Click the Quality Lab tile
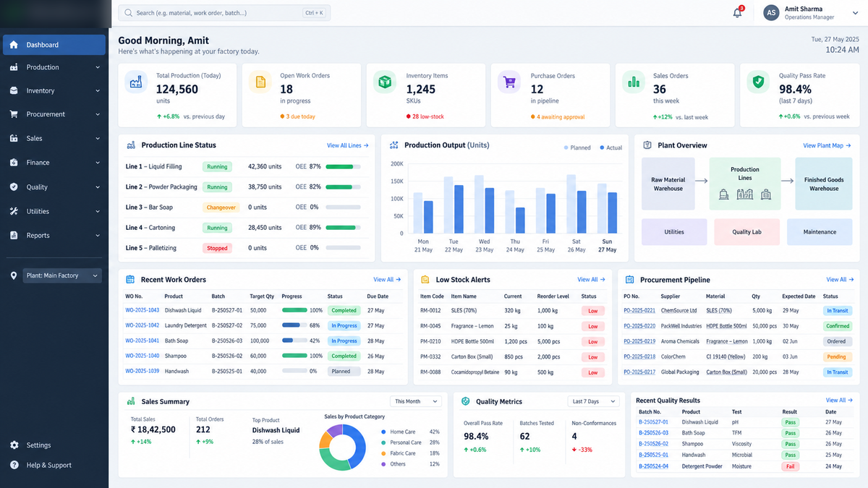Screen dimensions: 868x488 [748, 232]
